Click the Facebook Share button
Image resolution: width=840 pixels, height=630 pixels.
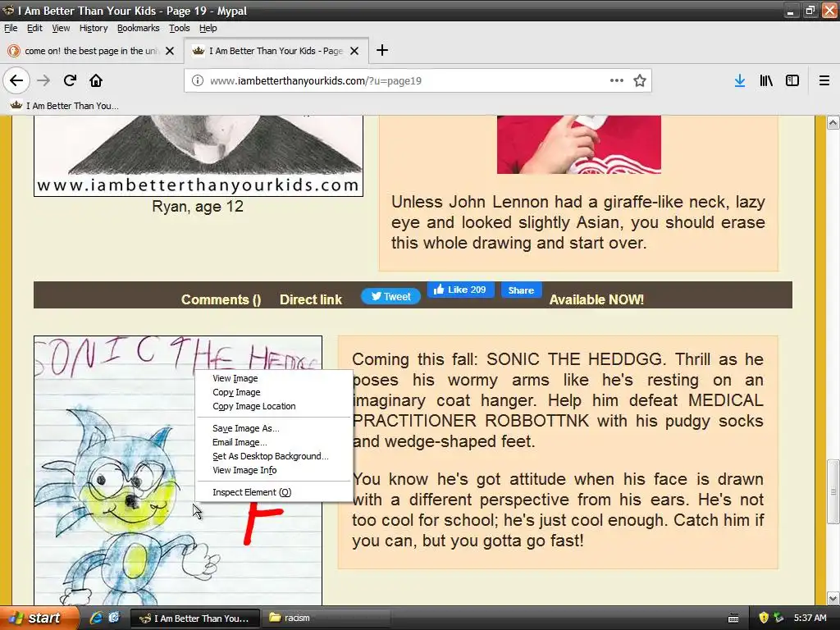coord(521,290)
